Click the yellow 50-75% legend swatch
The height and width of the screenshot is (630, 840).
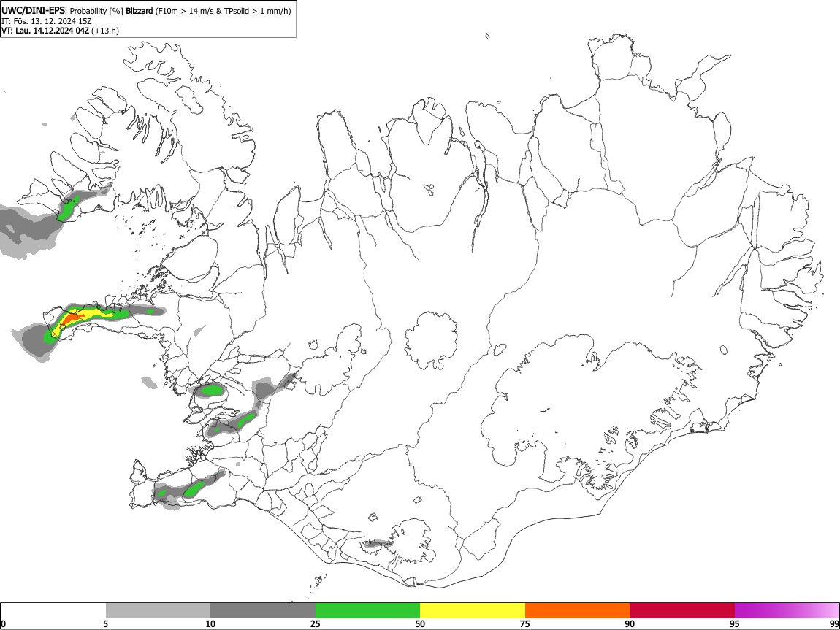473,611
